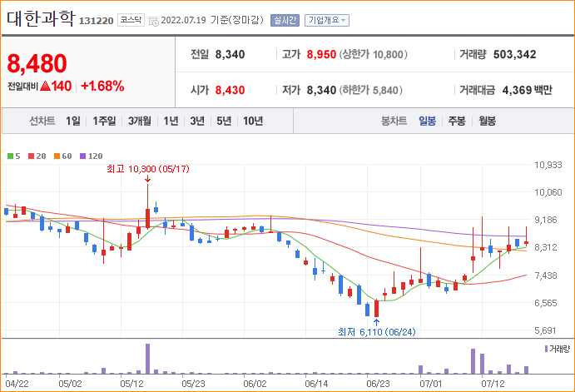Select the 10년 line chart period
Screen dimensions: 575x392
point(253,121)
